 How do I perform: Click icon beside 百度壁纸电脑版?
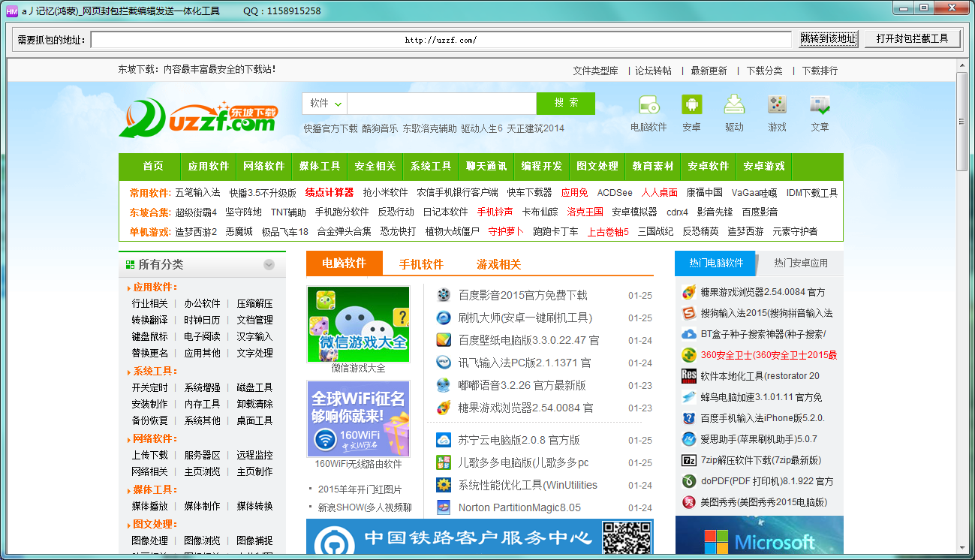click(444, 340)
